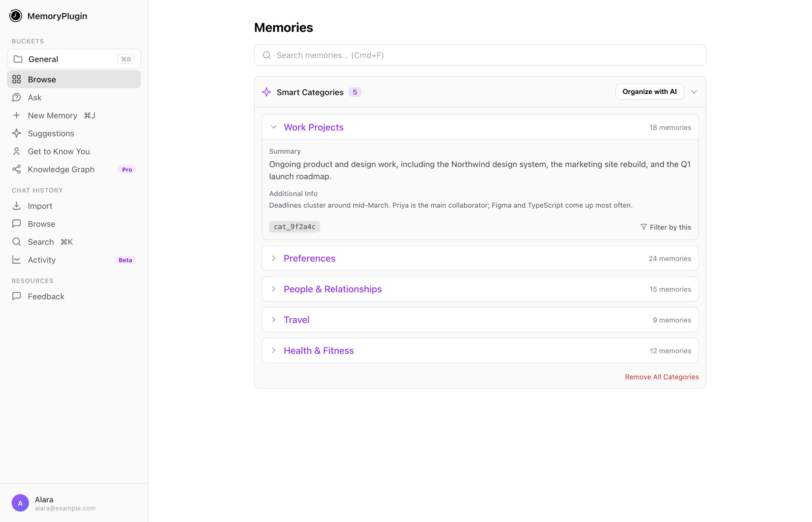Click the Health & Fitness title

coord(318,351)
